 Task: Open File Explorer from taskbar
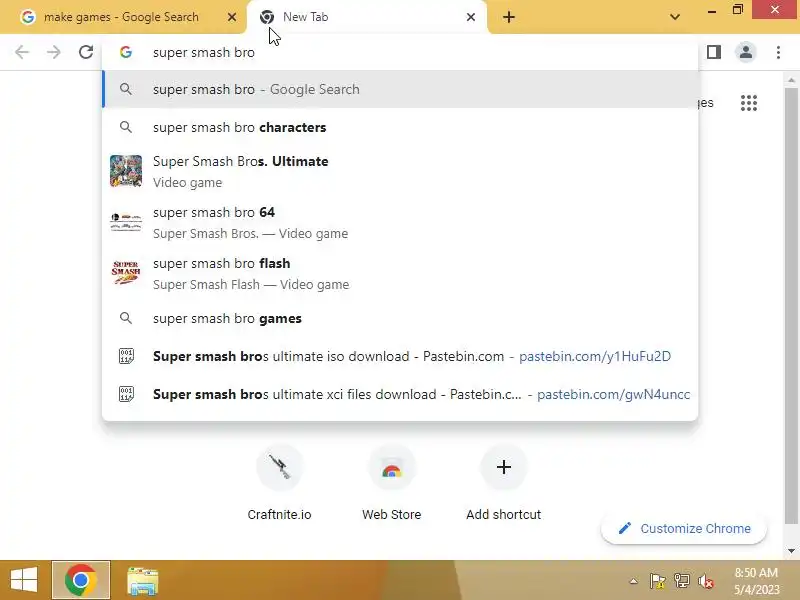[142, 581]
